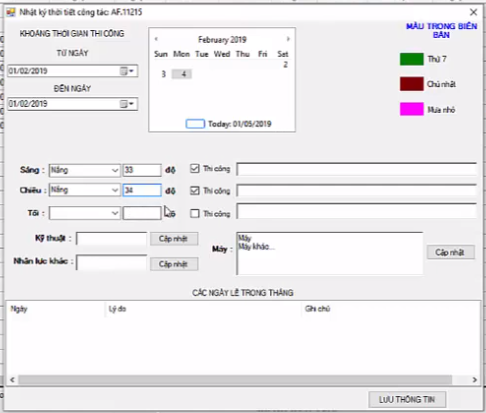
Task: Go to next month in calendar
Action: click(288, 39)
